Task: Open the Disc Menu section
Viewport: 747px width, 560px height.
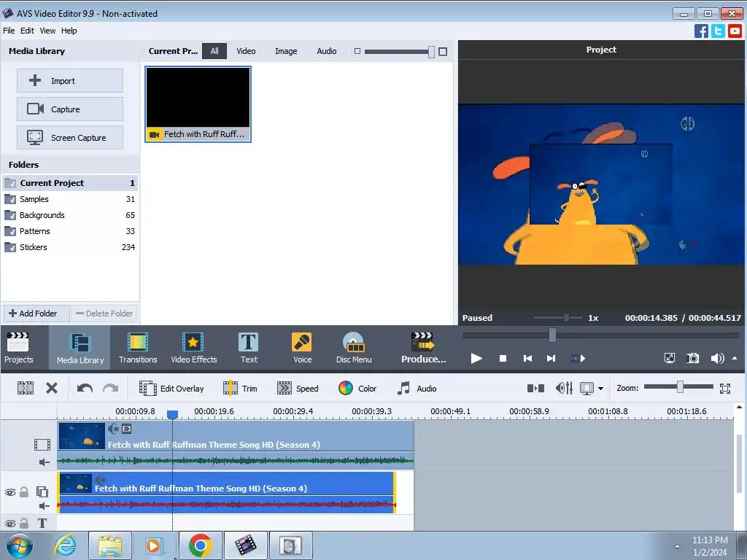Action: 354,348
